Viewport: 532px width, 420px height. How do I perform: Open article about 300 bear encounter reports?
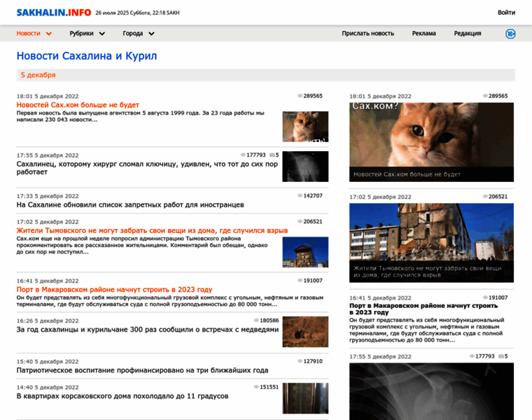148,330
